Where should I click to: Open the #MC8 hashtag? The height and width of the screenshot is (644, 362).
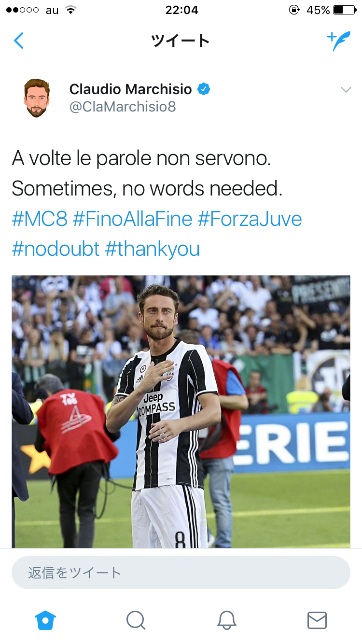pyautogui.click(x=40, y=219)
